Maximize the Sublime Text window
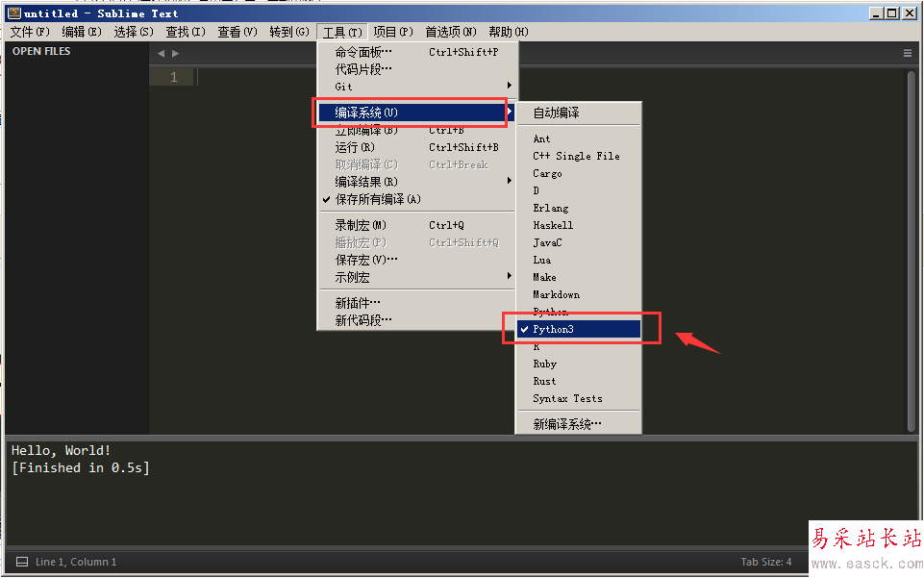The height and width of the screenshot is (578, 924). [892, 13]
